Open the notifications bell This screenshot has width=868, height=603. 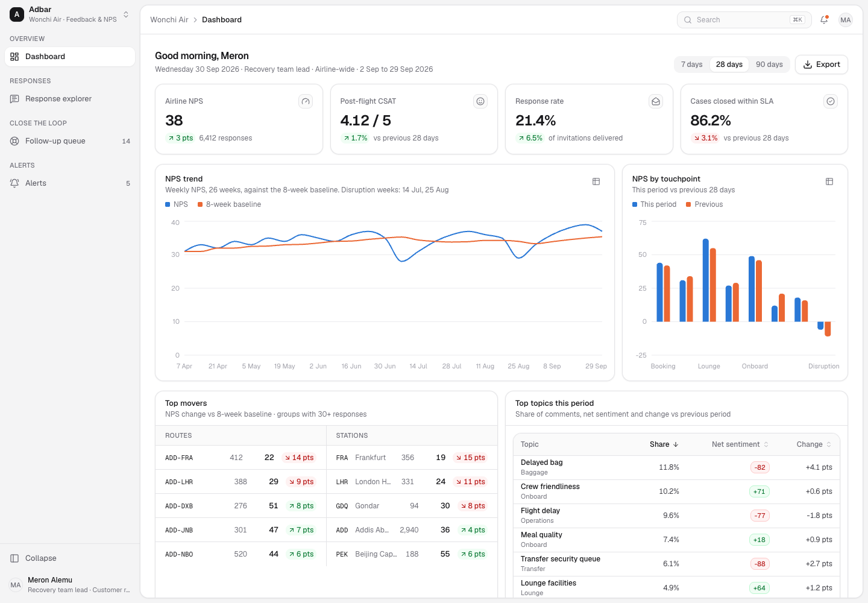[824, 20]
